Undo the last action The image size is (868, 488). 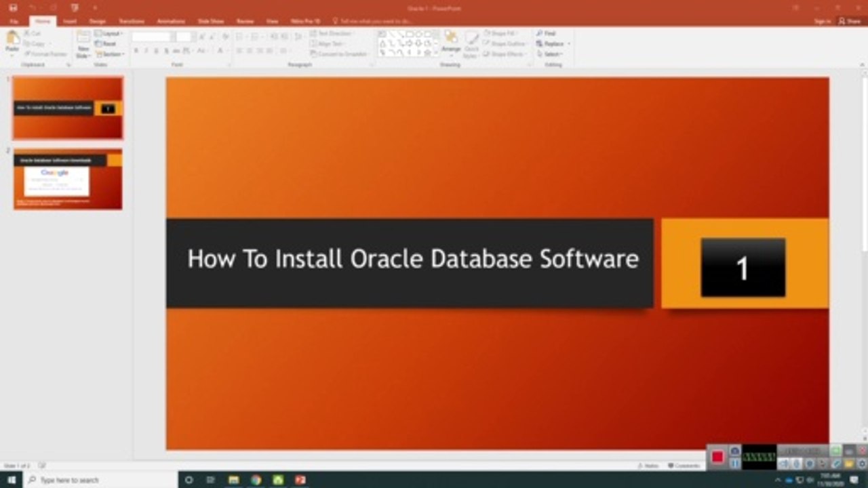coord(32,7)
